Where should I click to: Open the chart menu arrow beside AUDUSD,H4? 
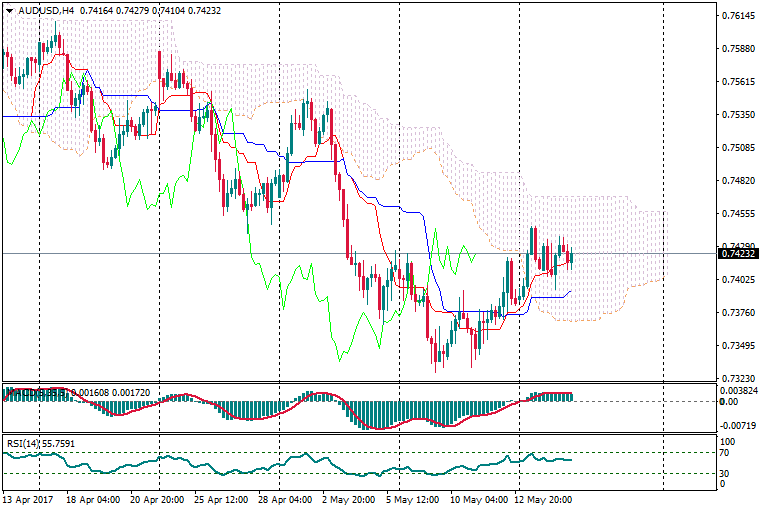click(x=9, y=11)
